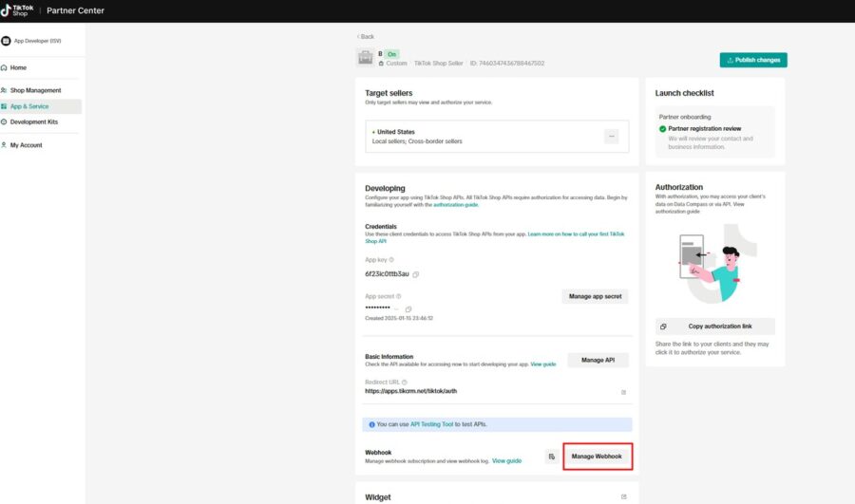This screenshot has width=855, height=504.
Task: Open My Account in sidebar
Action: (x=27, y=145)
